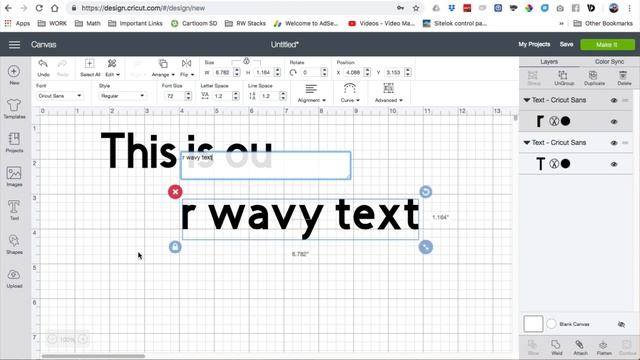Open the Arrange dropdown
This screenshot has width=640, height=360.
click(x=163, y=68)
